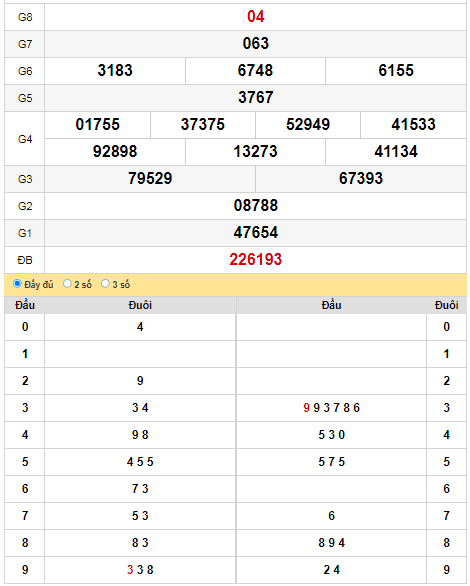Click G6 number 3183
This screenshot has height=586, width=470.
coord(115,70)
